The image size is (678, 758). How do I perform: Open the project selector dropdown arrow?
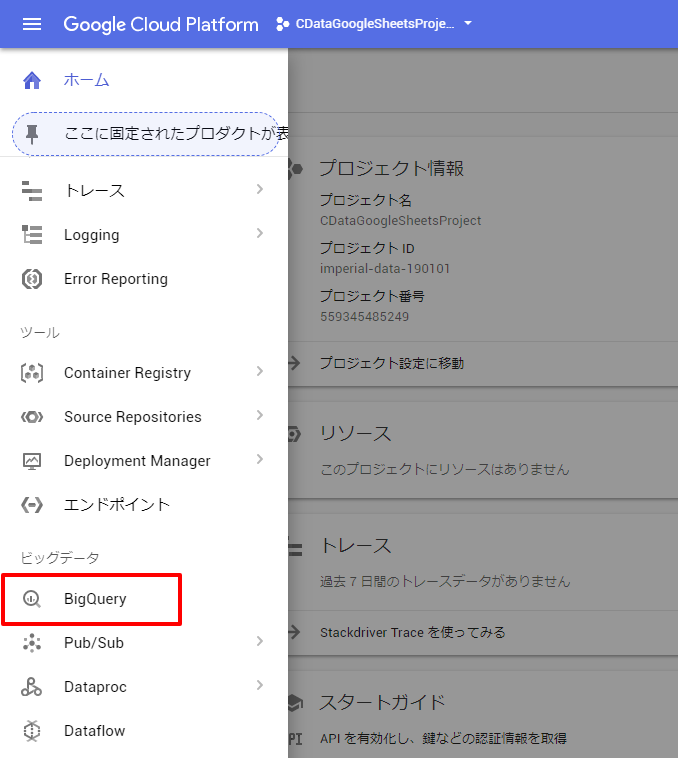[467, 23]
